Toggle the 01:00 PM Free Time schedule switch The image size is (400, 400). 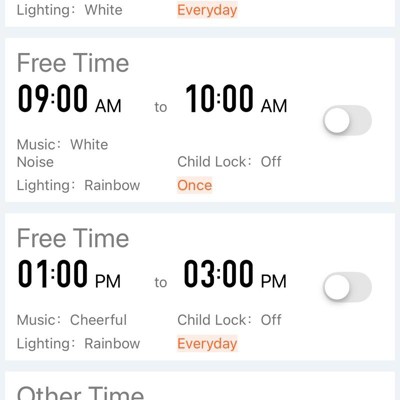point(347,287)
